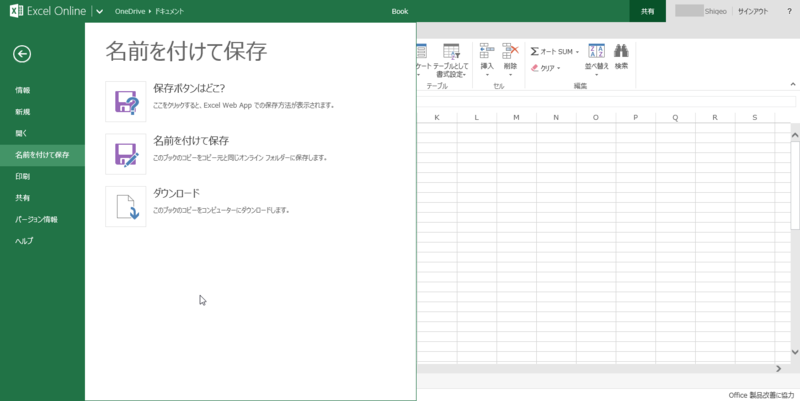
Task: Select column N header
Action: (556, 117)
